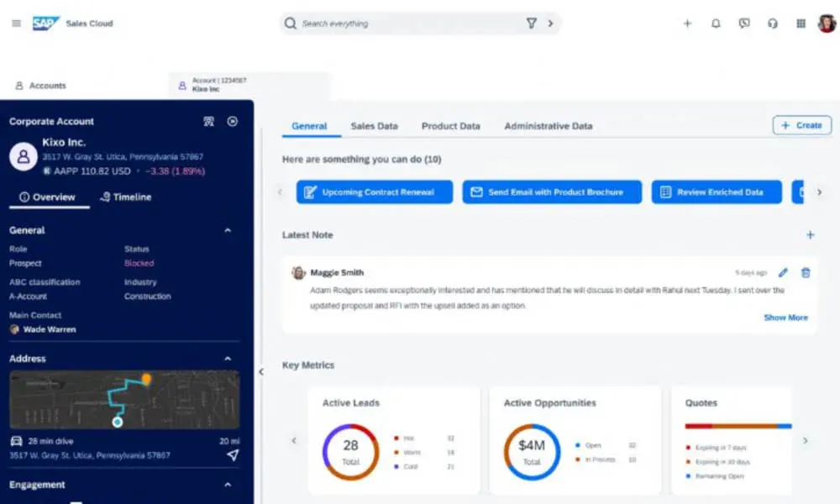Expand the Engagement section

229,485
